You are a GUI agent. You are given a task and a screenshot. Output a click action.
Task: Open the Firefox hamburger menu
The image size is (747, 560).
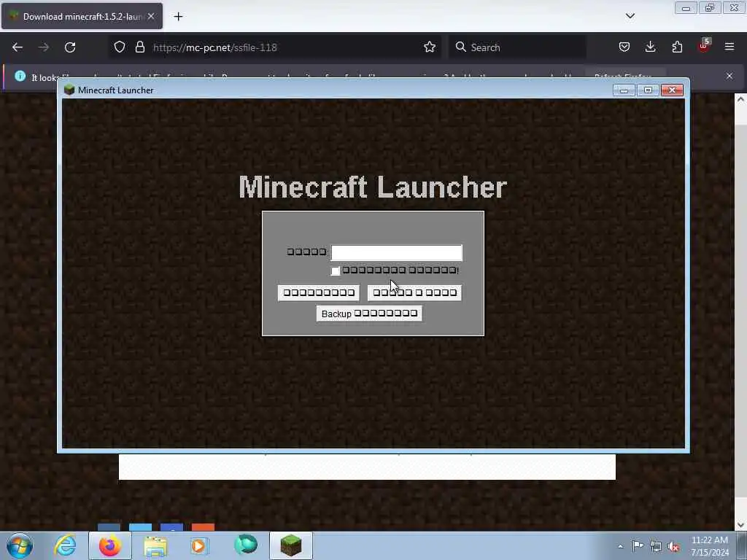pyautogui.click(x=729, y=47)
